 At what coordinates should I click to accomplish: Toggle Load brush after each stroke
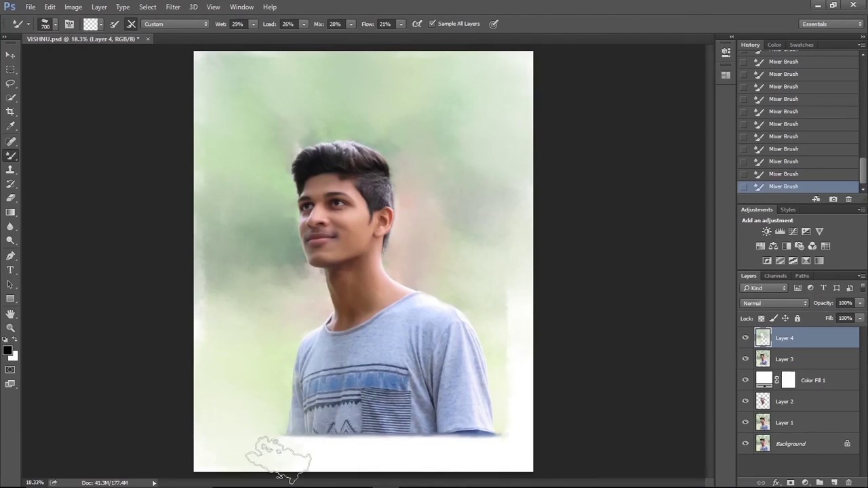(114, 24)
